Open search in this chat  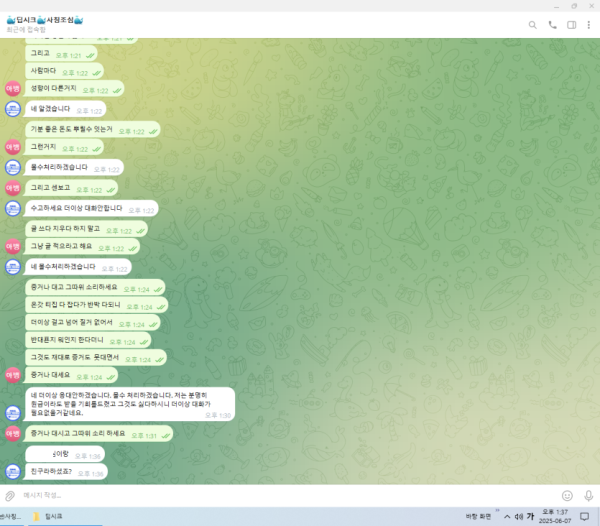pyautogui.click(x=532, y=25)
